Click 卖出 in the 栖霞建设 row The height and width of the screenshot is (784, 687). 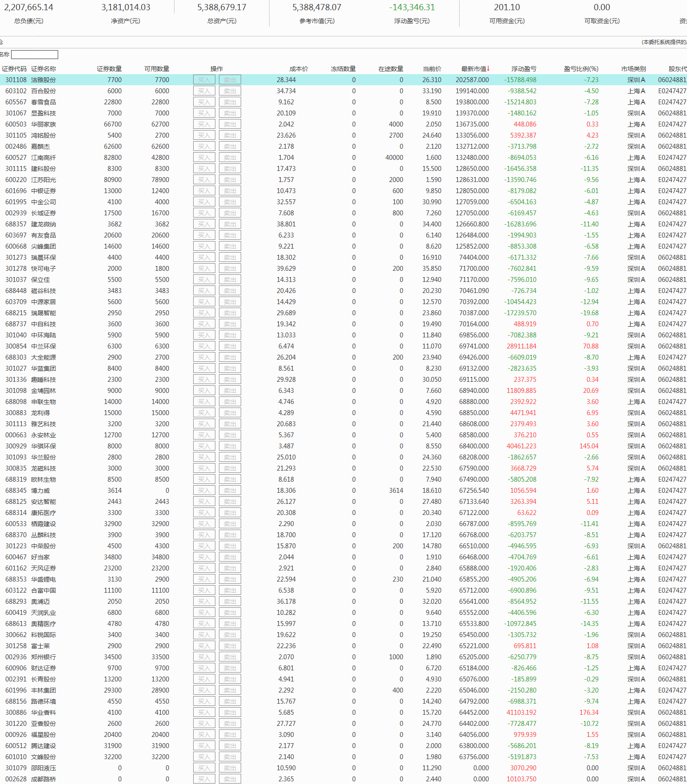pos(230,524)
